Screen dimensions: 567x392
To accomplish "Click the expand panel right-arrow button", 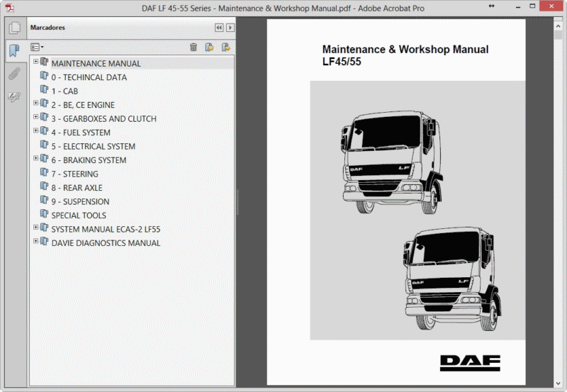I will [x=230, y=28].
